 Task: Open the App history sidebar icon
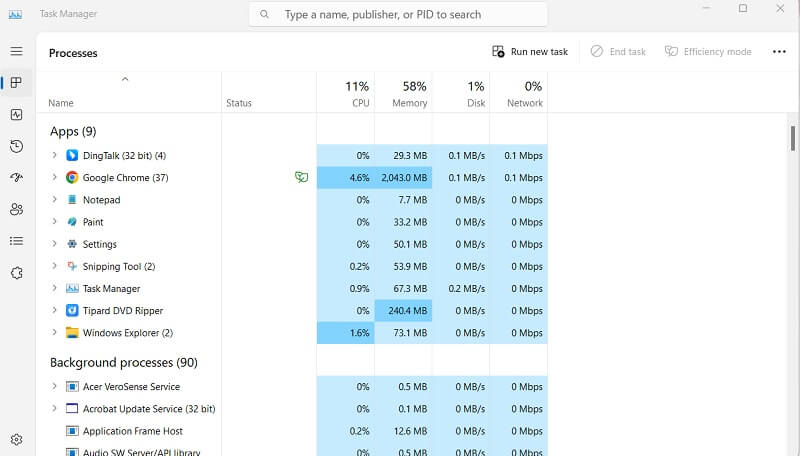(16, 146)
